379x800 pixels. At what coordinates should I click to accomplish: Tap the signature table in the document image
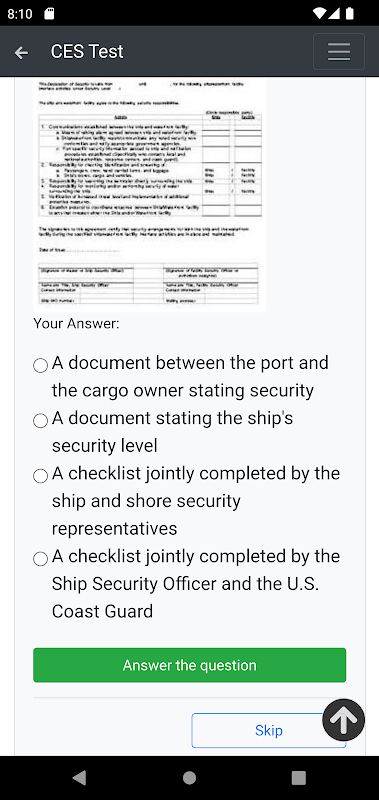148,284
